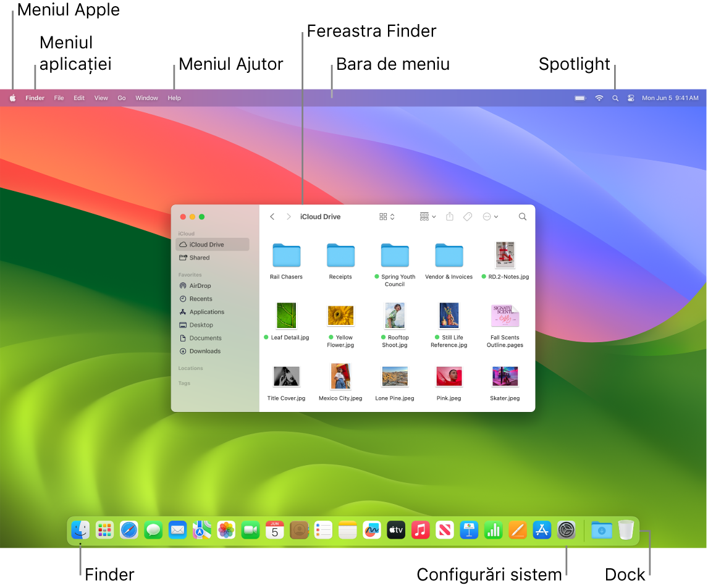
Task: Click the Tags icon in Finder toolbar
Action: click(x=468, y=216)
